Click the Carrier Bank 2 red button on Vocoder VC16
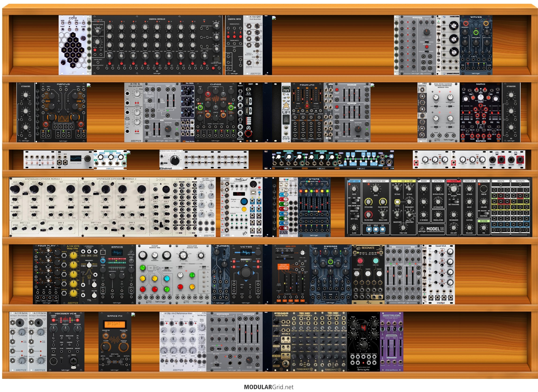The height and width of the screenshot is (392, 538). [78, 320]
